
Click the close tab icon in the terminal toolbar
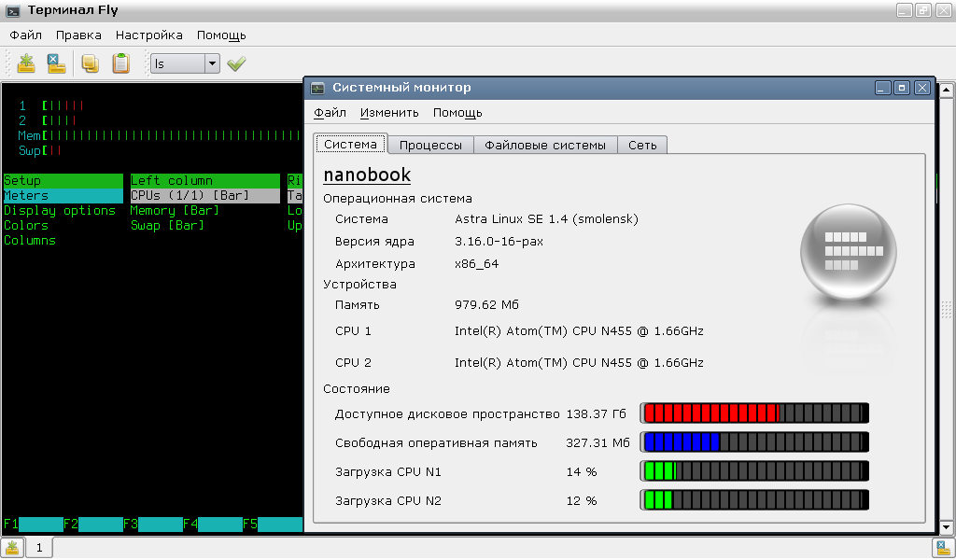pos(56,63)
